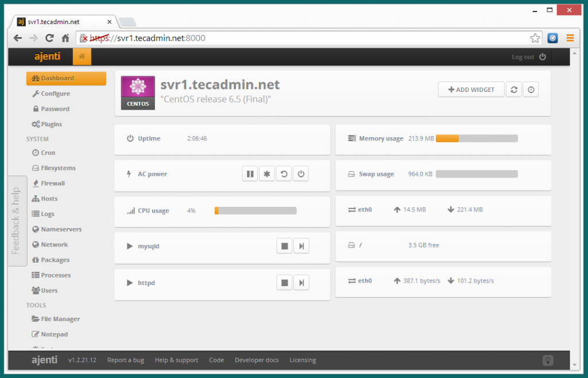Click the home icon in ajenti header
This screenshot has height=378, width=588.
82,56
